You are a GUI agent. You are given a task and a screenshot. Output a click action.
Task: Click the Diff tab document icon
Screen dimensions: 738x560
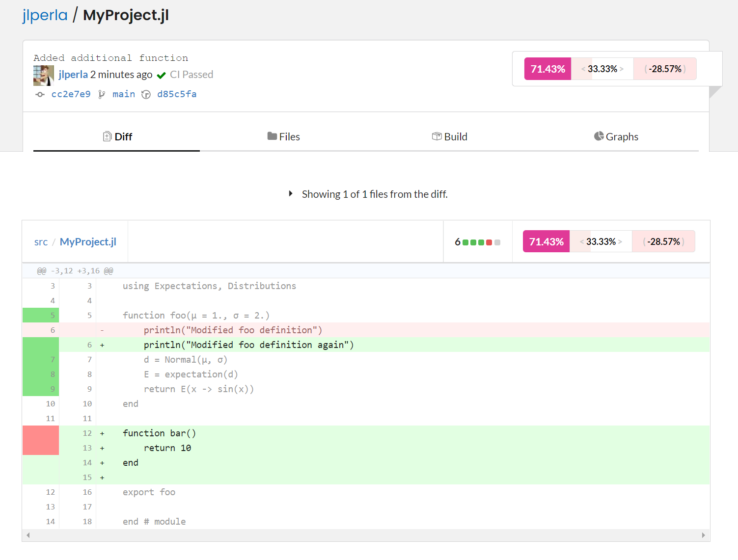[x=107, y=136]
